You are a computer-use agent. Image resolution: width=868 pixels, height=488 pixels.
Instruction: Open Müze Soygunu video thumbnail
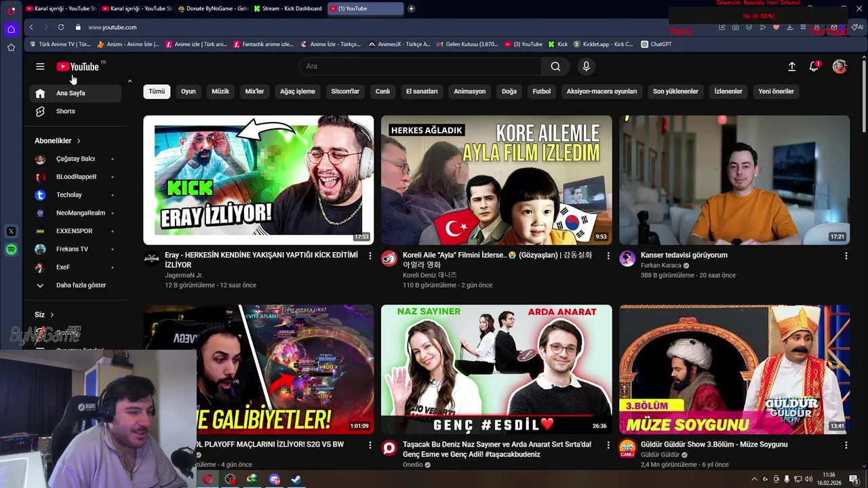[x=734, y=369]
